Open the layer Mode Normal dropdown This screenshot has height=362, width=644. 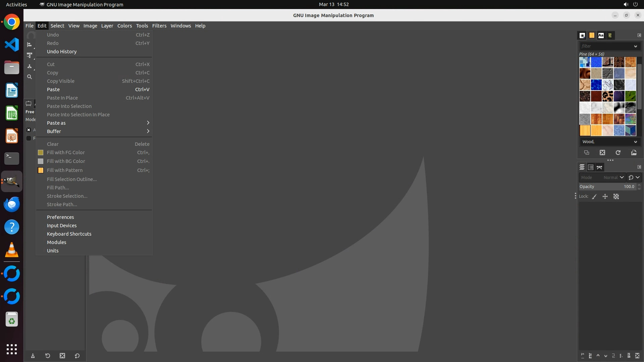pyautogui.click(x=613, y=177)
